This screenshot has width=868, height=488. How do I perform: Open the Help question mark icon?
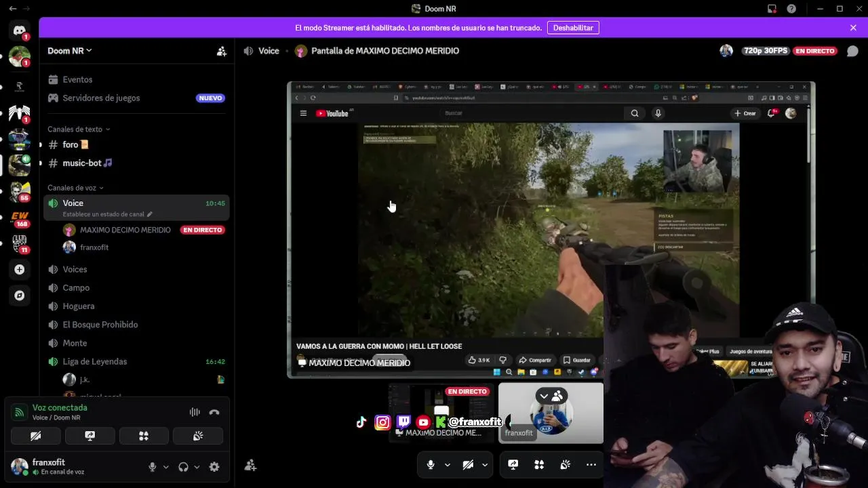click(791, 9)
